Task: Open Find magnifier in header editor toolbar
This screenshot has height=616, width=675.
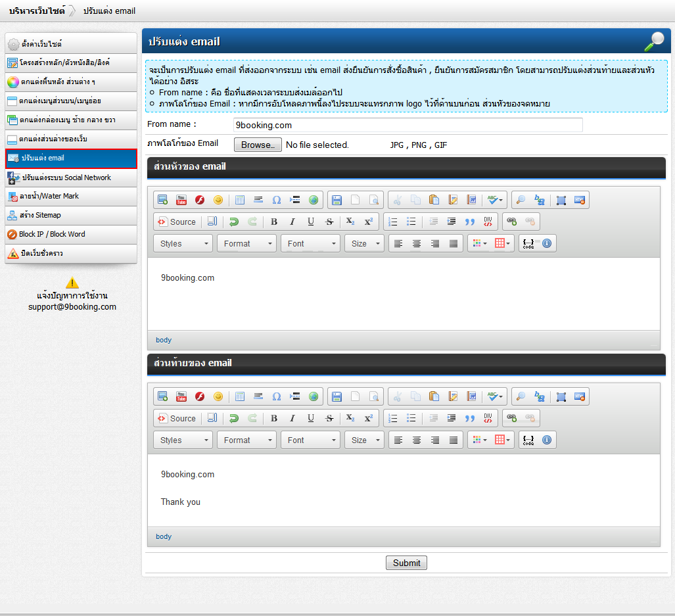Action: click(521, 200)
